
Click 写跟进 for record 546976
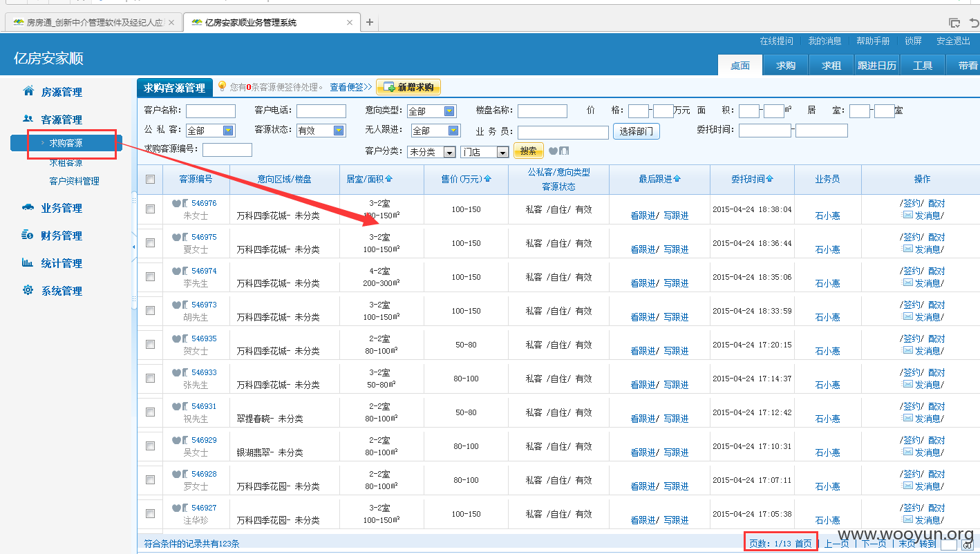pos(676,215)
